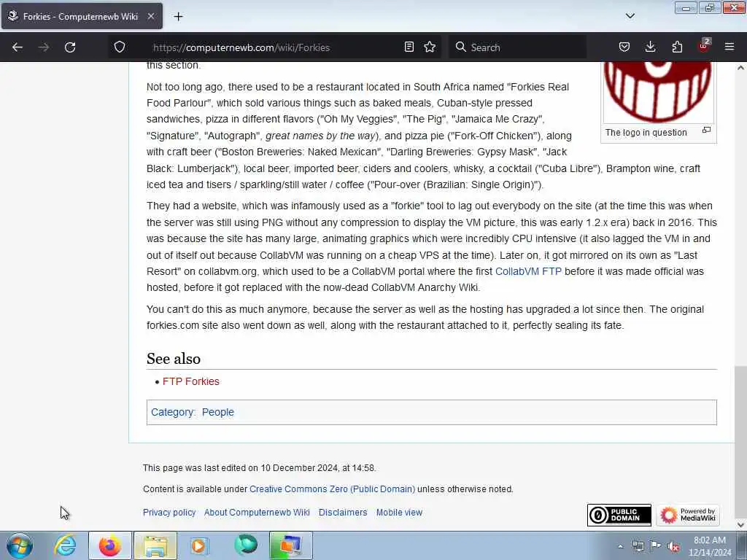This screenshot has width=747, height=560.
Task: Open Windows Media Player taskbar icon
Action: (x=199, y=545)
